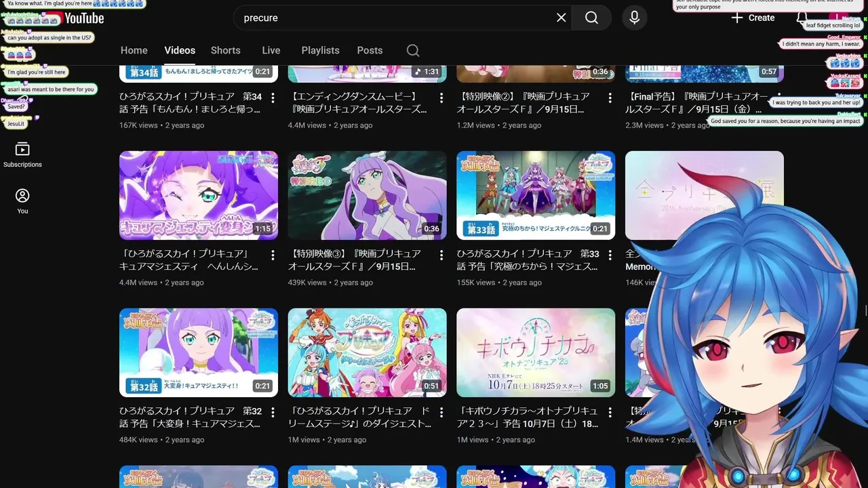Click the page scrollbar at the window's edge
This screenshot has height=488, width=868.
point(865,310)
